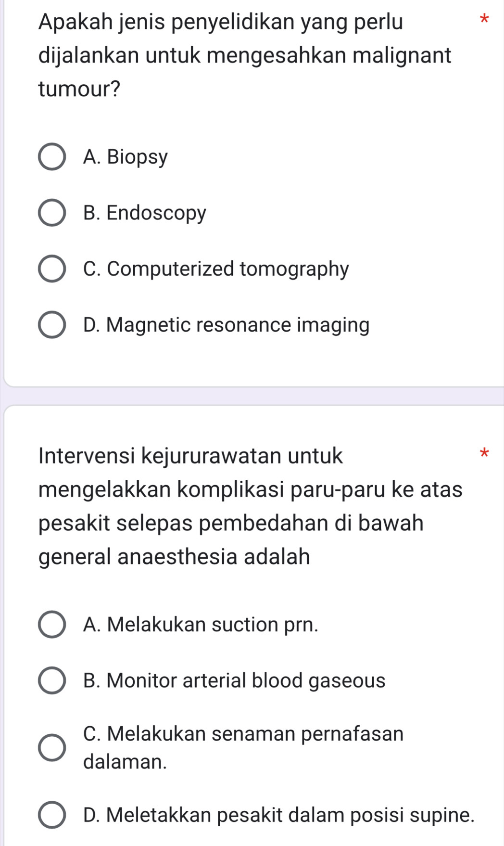Click the "A. Biopsy" answer label text
Image resolution: width=504 pixels, height=846 pixels.
[126, 157]
